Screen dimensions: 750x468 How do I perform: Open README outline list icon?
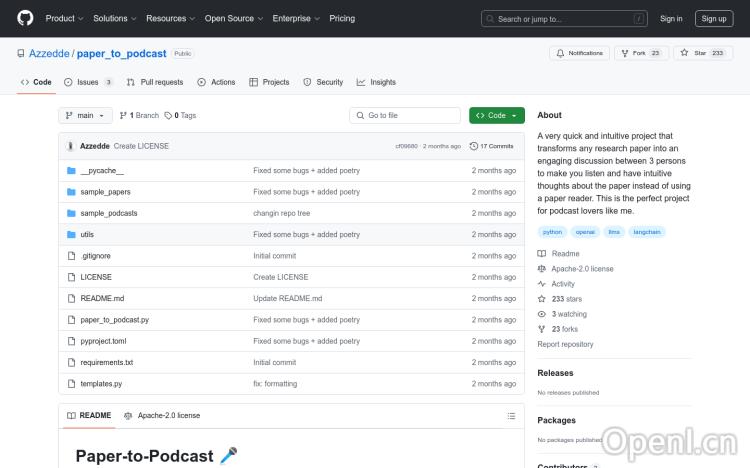(x=511, y=416)
